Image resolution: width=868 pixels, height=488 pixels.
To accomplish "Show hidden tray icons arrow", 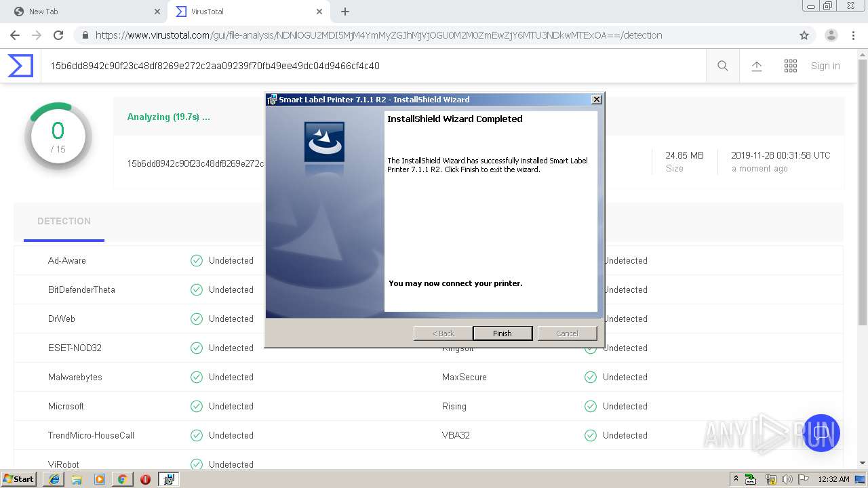I will pyautogui.click(x=736, y=479).
